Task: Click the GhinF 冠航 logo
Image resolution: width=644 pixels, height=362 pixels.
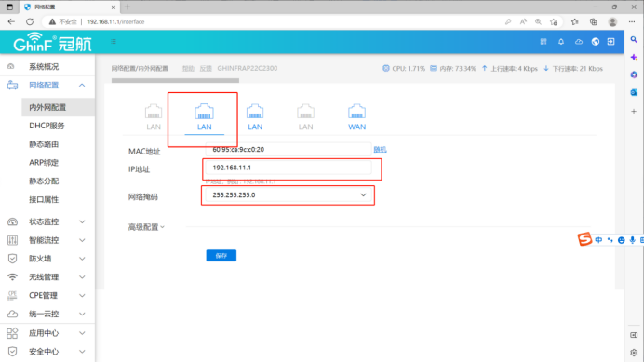Action: tap(52, 42)
